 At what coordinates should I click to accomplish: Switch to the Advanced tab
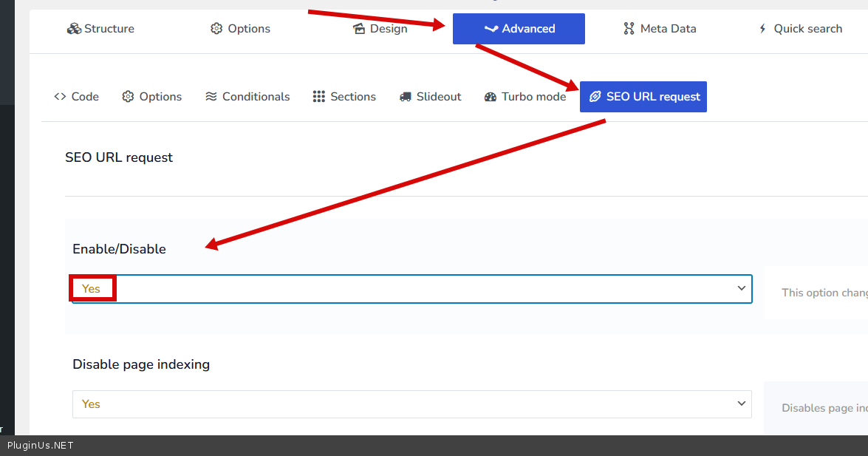519,29
